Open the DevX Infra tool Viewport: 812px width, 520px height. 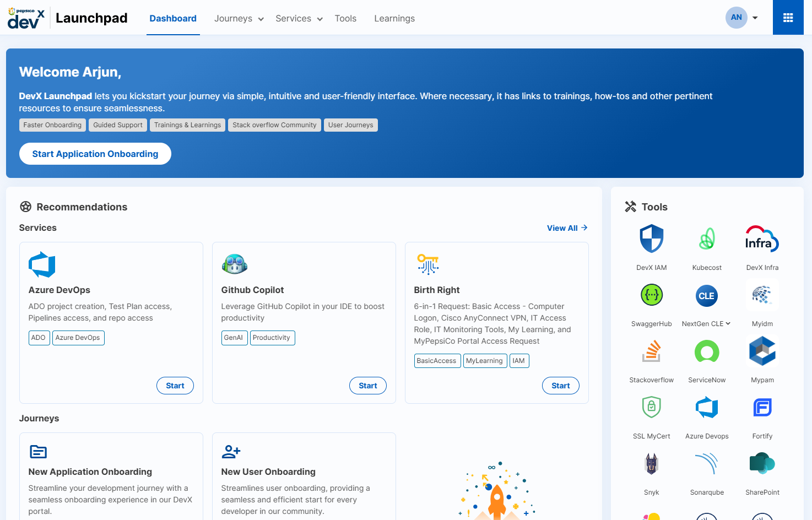[x=762, y=239]
